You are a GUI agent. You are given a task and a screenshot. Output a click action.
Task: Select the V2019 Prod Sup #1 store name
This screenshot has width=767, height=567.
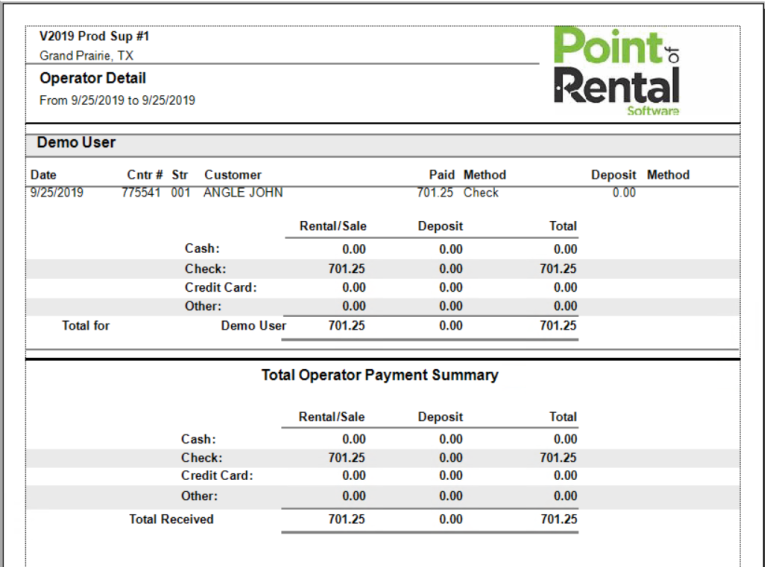(95, 36)
